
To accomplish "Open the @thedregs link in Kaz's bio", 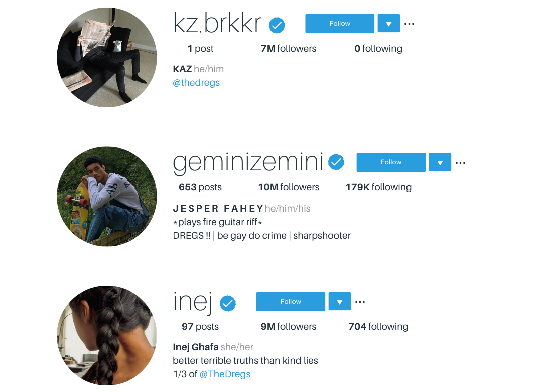I will 196,83.
